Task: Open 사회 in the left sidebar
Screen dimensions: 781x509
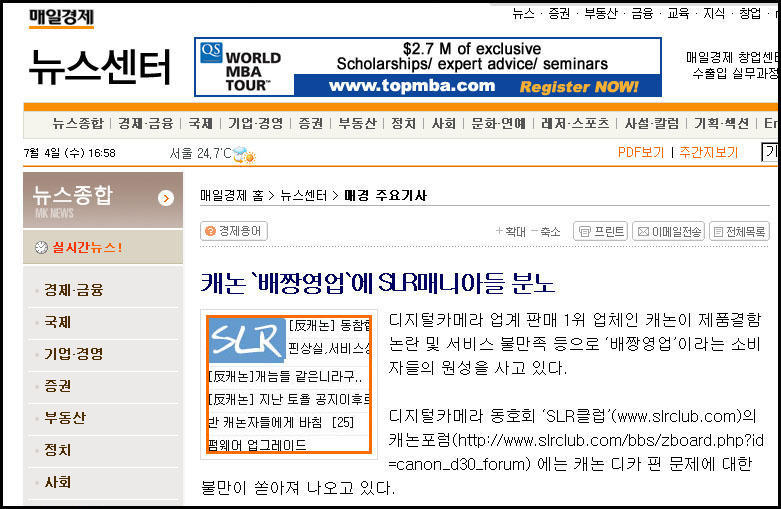Action: tap(58, 482)
